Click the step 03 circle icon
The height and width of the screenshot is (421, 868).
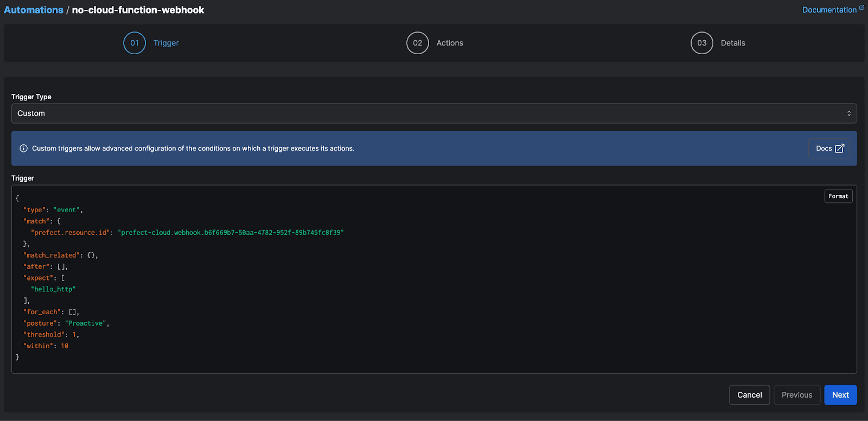pyautogui.click(x=701, y=43)
